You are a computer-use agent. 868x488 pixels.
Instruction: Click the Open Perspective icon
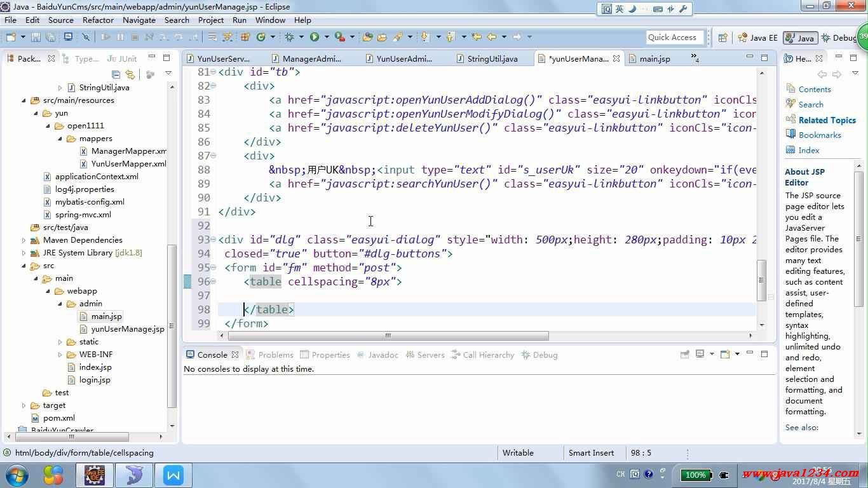tap(722, 37)
